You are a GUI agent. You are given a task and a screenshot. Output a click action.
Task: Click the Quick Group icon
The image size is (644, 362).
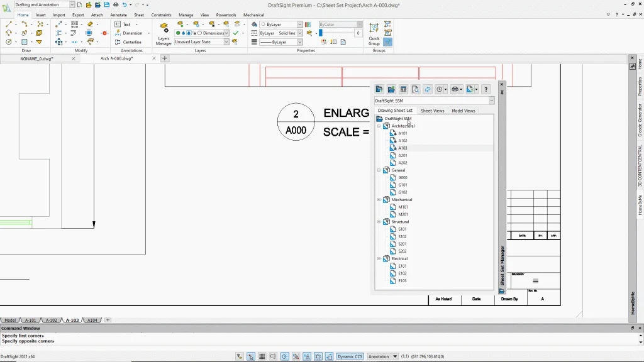click(374, 32)
